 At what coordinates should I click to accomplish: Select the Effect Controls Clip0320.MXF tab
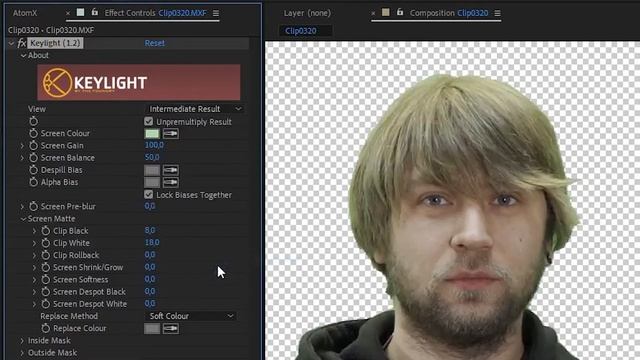tap(156, 13)
